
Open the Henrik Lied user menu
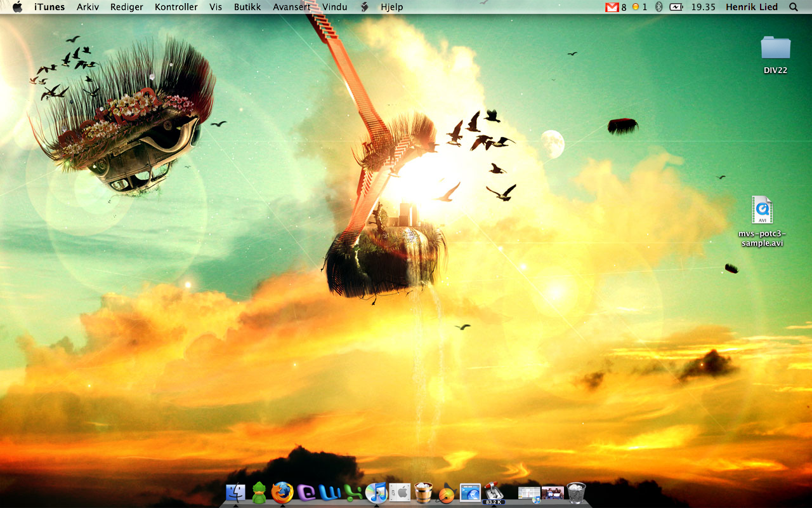pyautogui.click(x=752, y=7)
